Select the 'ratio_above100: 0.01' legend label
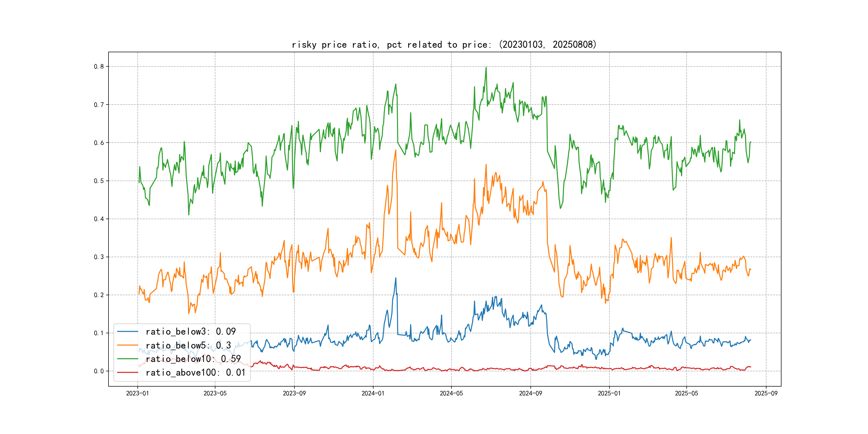This screenshot has height=434, width=868. click(196, 372)
